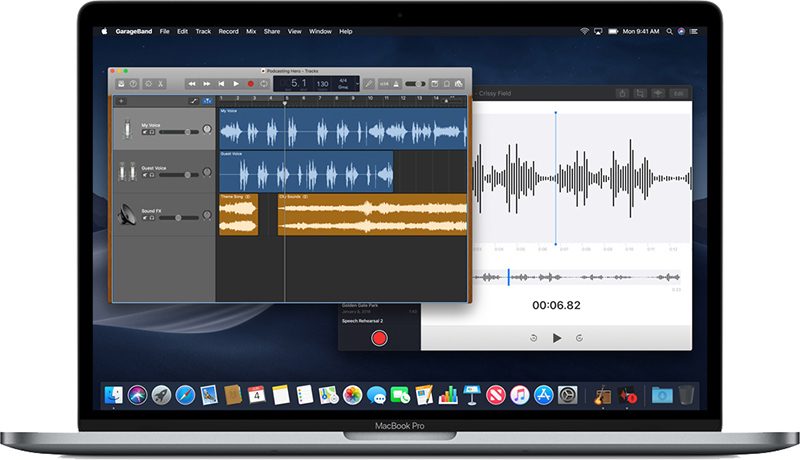Viewport: 800px width, 460px height.
Task: Select the City Sounds audio region
Action: coord(372,214)
